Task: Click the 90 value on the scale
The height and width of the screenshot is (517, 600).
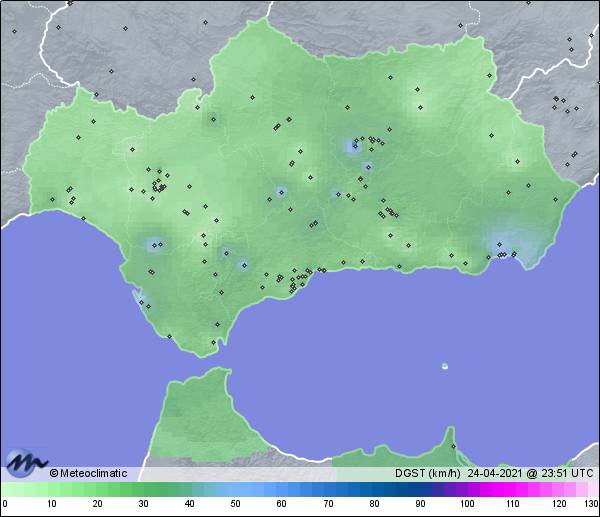Action: click(x=421, y=504)
